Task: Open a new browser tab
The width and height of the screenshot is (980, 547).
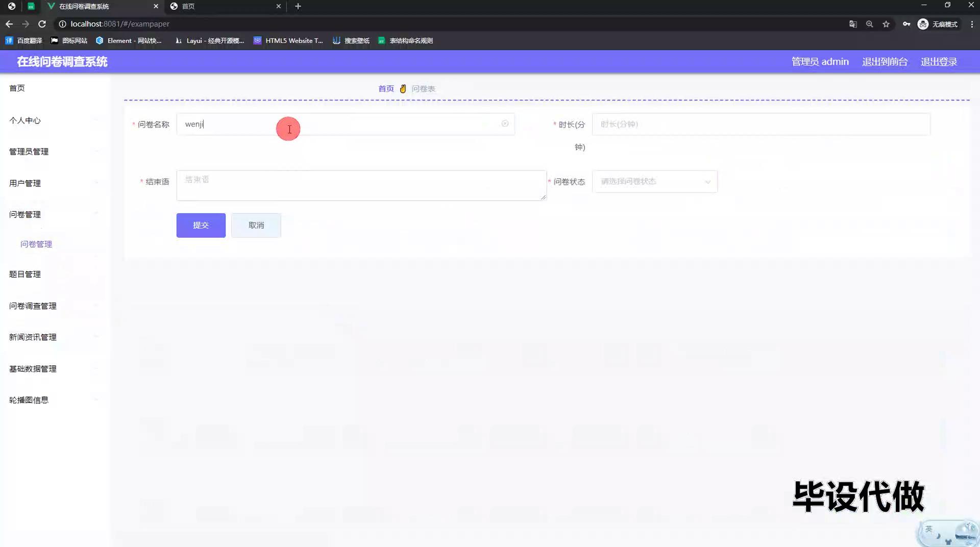Action: 298,6
